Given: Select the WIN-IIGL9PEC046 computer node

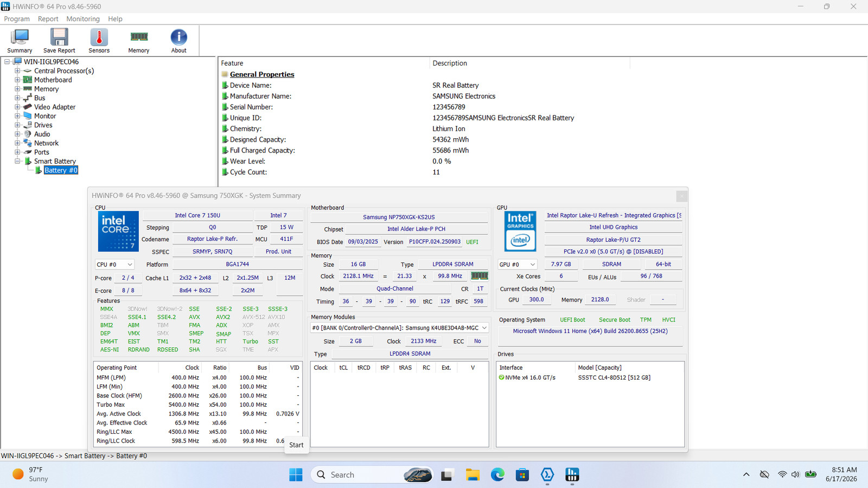Looking at the screenshot, I should [x=51, y=62].
